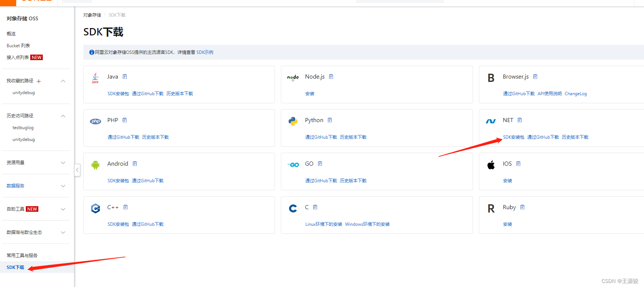Open 接入点列表 in the sidebar

click(x=18, y=58)
